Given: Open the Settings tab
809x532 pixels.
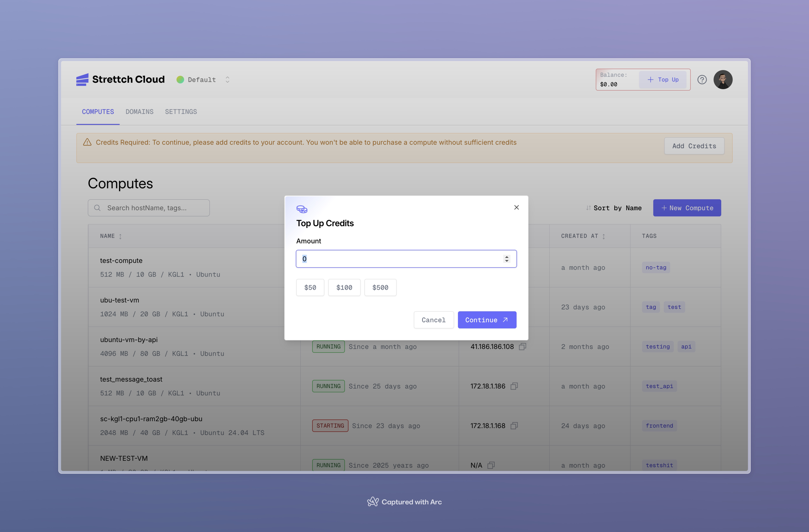Looking at the screenshot, I should pyautogui.click(x=181, y=112).
